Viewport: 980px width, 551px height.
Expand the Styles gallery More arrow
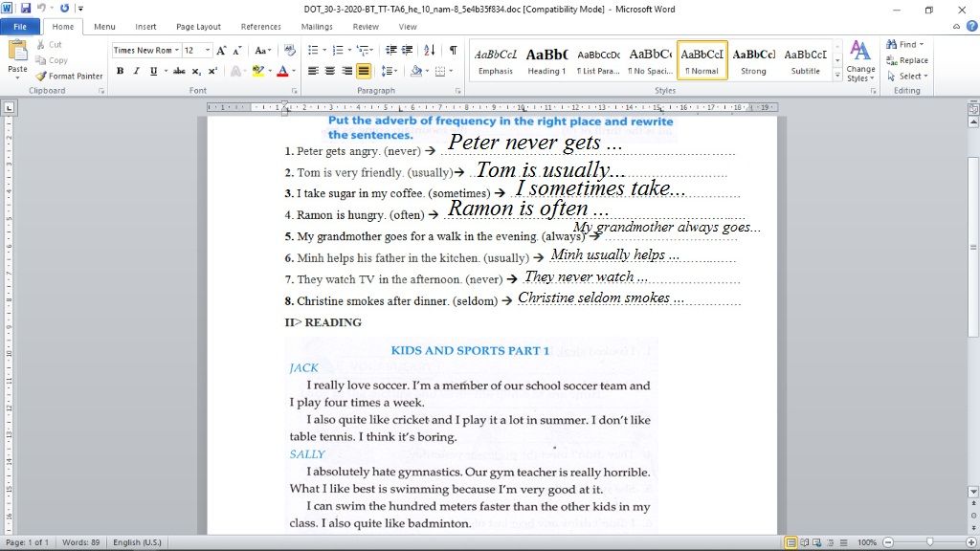(837, 76)
